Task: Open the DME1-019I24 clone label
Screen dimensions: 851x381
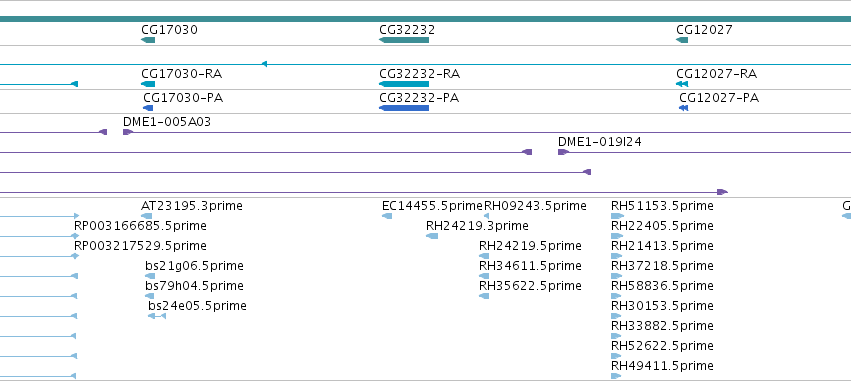Action: (x=600, y=142)
